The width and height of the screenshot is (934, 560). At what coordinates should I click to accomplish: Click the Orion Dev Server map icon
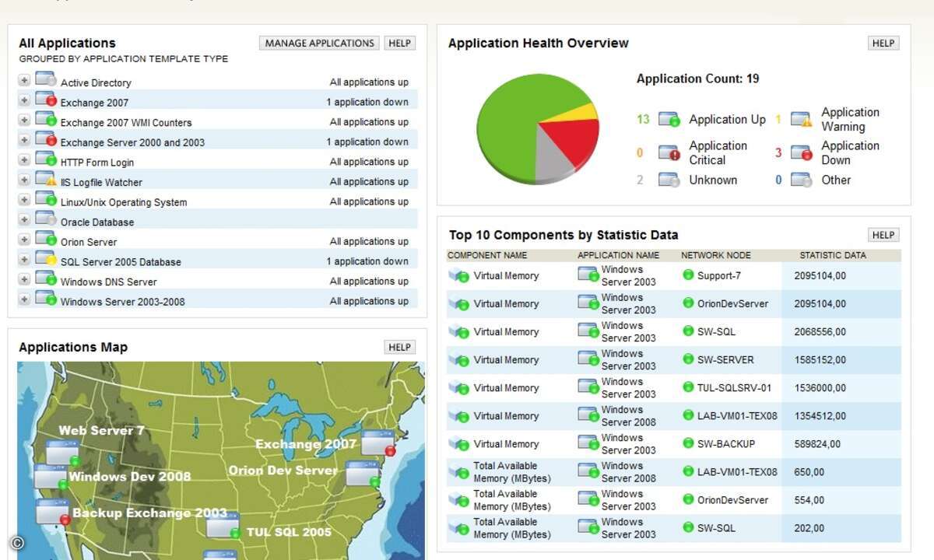363,474
